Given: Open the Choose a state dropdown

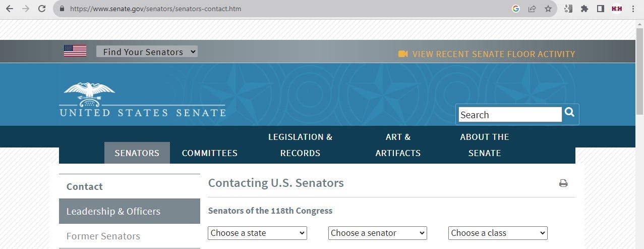Looking at the screenshot, I should tap(258, 233).
